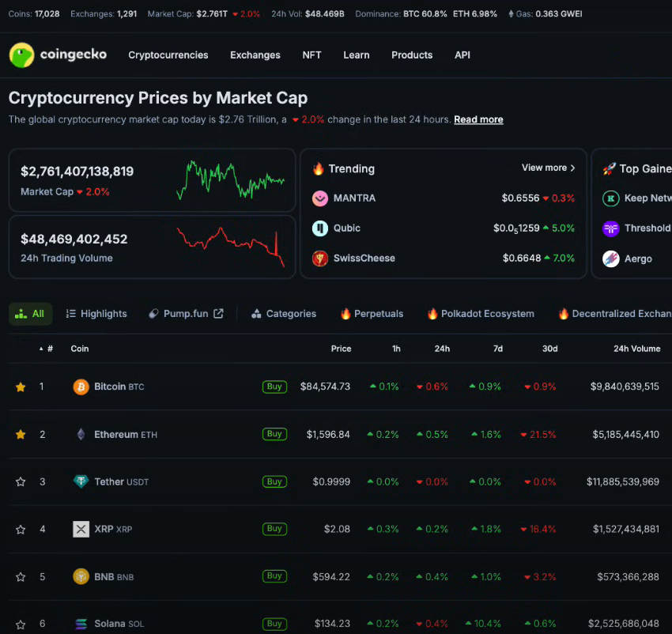Click the XRP coin icon
The width and height of the screenshot is (672, 634).
(81, 529)
